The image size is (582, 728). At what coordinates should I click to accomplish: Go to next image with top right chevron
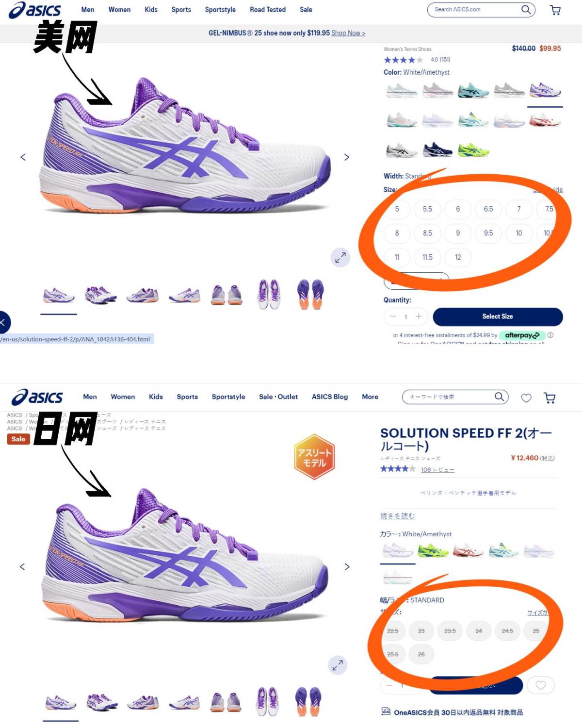click(346, 157)
